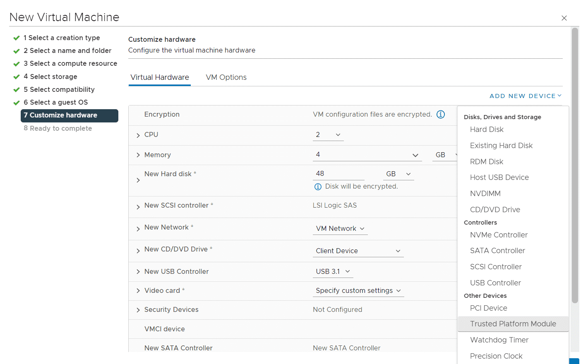Click the disk encryption info icon

point(318,187)
